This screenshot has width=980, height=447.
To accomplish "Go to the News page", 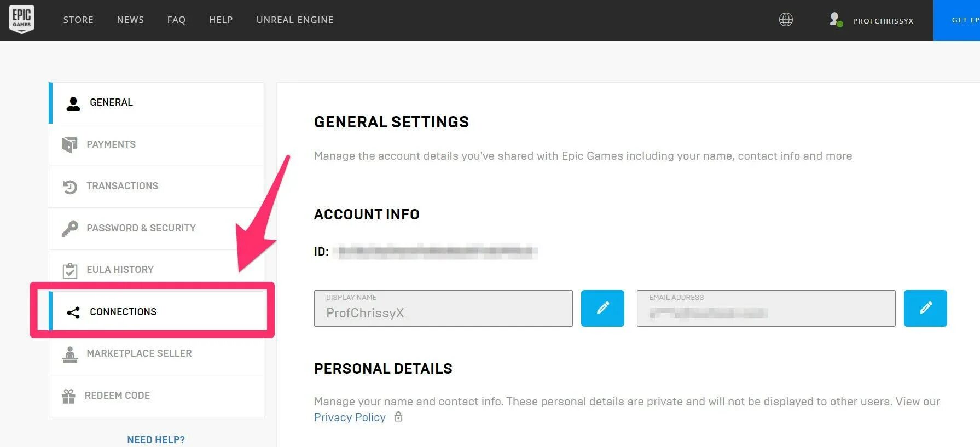I will click(130, 20).
